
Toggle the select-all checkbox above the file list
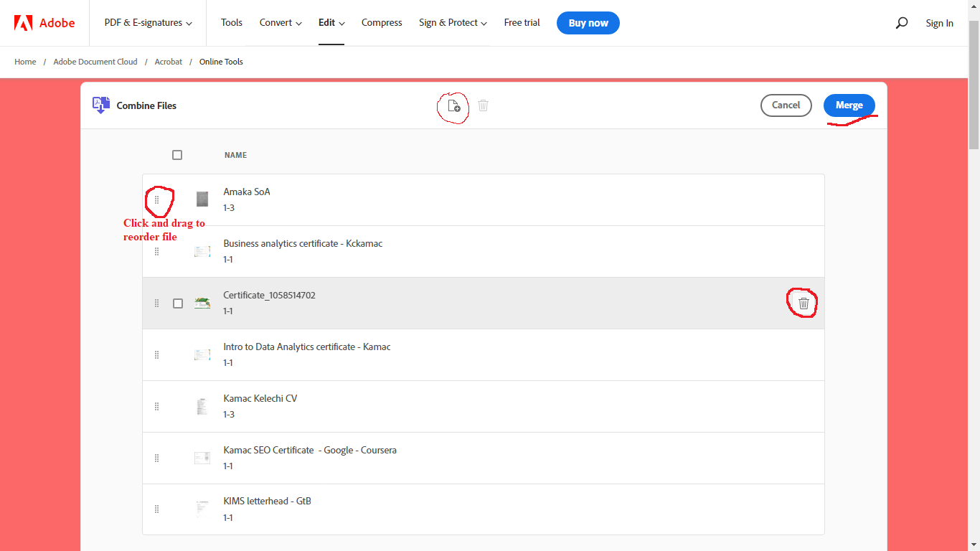[177, 154]
